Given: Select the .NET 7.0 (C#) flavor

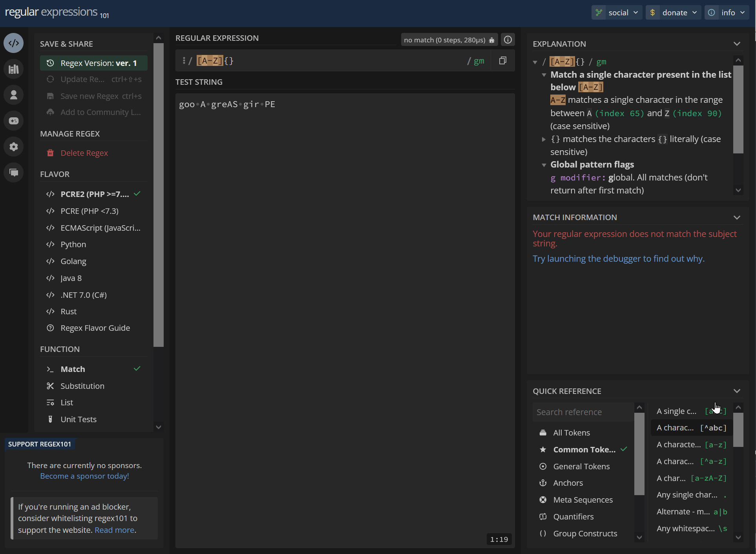Looking at the screenshot, I should (x=93, y=295).
